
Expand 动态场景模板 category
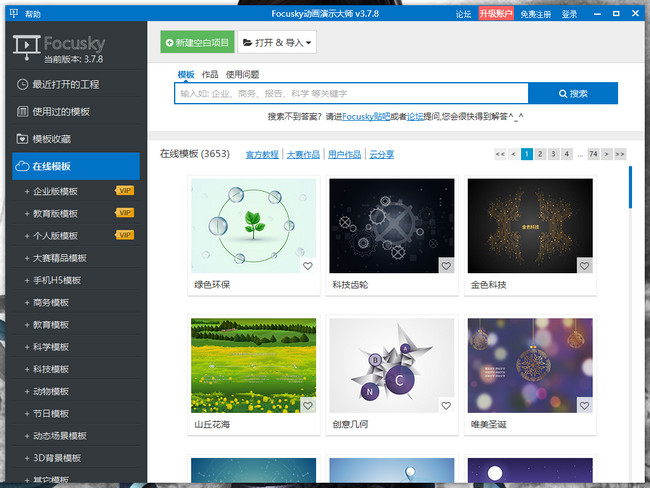point(76,436)
